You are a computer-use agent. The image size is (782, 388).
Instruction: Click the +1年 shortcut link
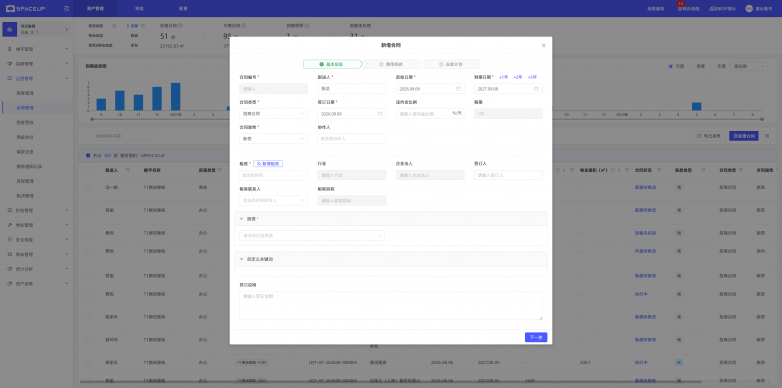point(503,77)
